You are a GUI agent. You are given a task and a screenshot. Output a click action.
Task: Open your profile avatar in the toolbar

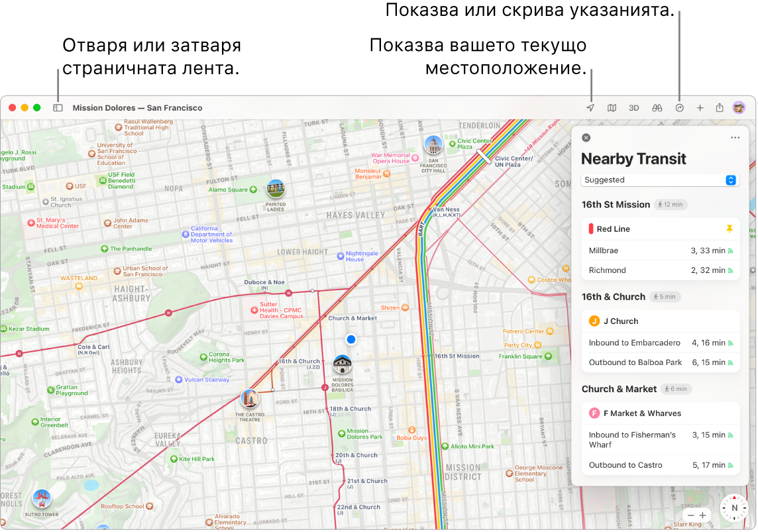[x=738, y=107]
